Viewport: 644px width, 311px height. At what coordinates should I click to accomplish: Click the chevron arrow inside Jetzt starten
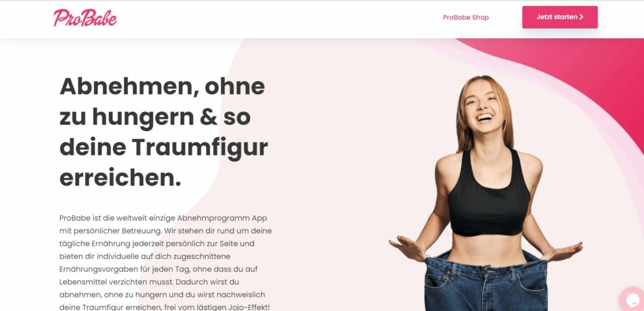(x=581, y=18)
